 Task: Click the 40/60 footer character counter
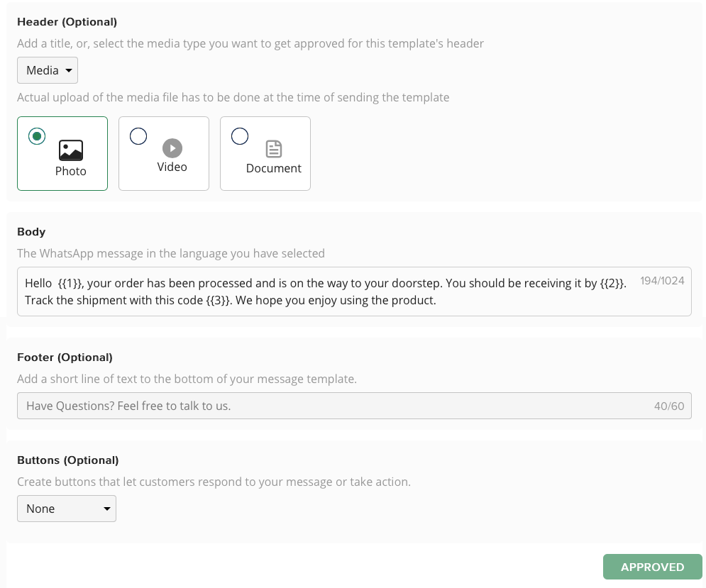[x=668, y=405]
